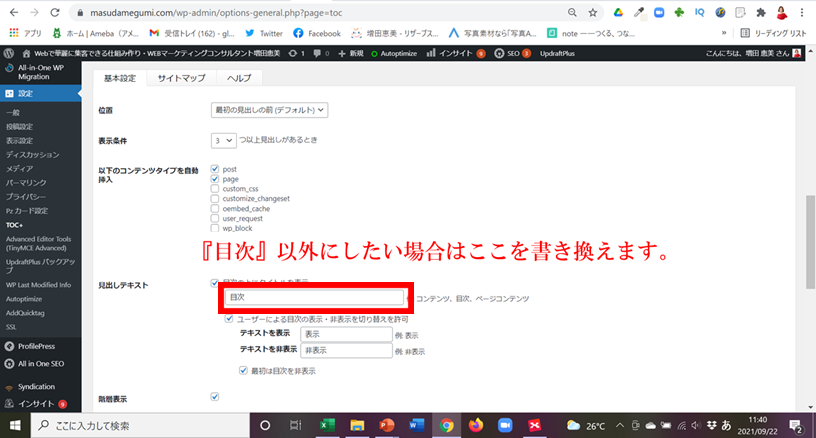Open TOC+ in the sidebar
The height and width of the screenshot is (438, 816).
click(x=15, y=225)
